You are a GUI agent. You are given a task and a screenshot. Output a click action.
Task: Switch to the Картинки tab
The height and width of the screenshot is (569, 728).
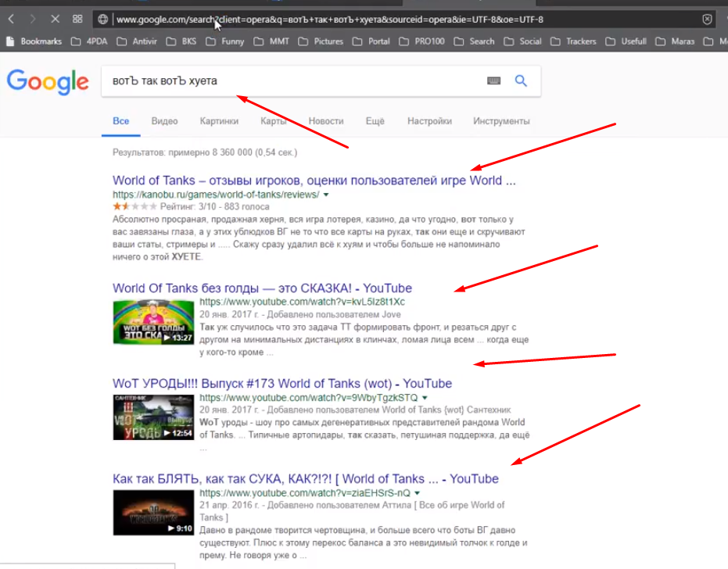coord(219,121)
